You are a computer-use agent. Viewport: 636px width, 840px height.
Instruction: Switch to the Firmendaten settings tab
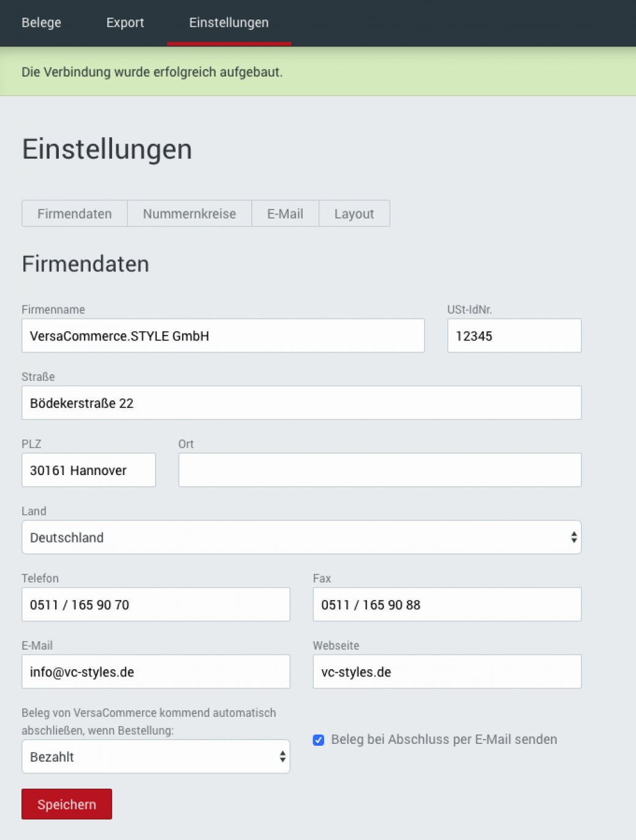[x=75, y=214]
